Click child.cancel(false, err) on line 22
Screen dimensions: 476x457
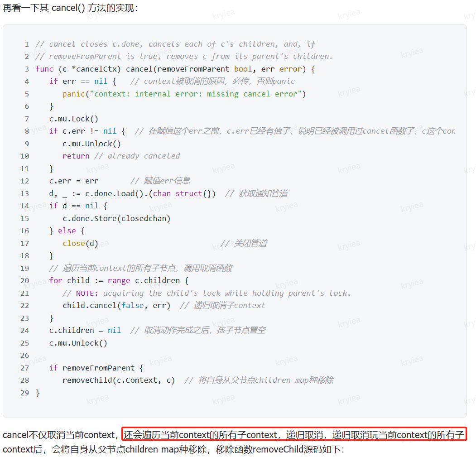pos(116,305)
